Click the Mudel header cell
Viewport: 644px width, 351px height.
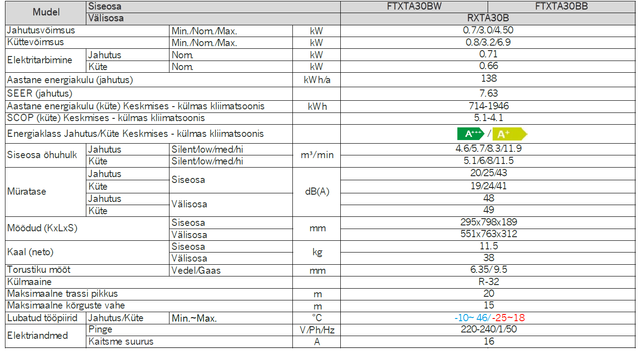tap(46, 13)
